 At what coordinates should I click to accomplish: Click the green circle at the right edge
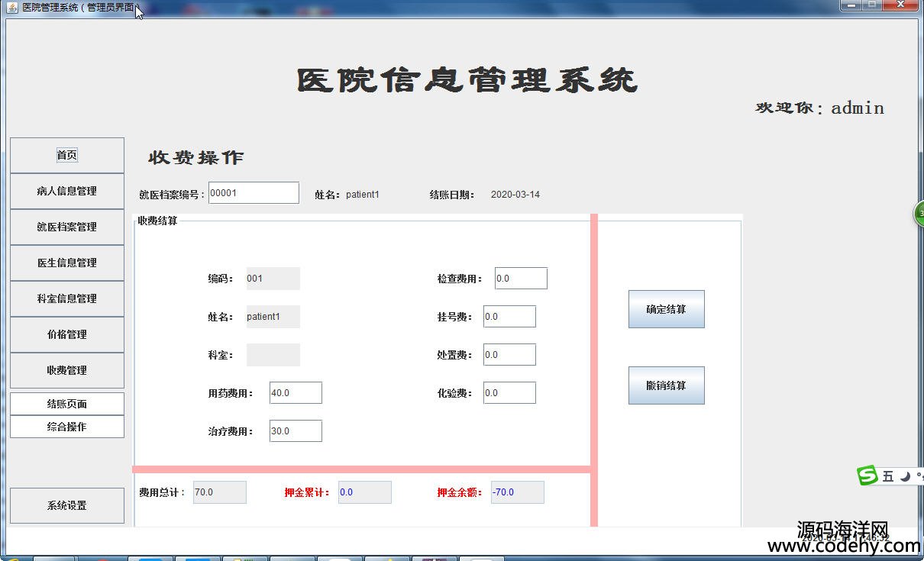pyautogui.click(x=919, y=214)
